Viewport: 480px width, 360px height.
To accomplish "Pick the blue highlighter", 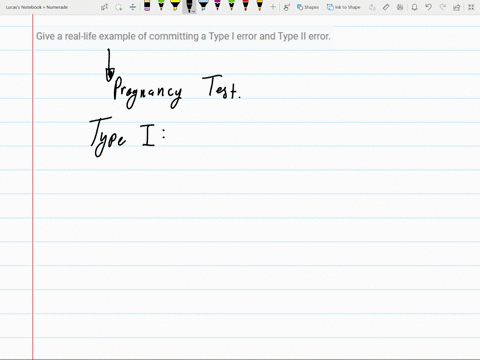I will (203, 6).
